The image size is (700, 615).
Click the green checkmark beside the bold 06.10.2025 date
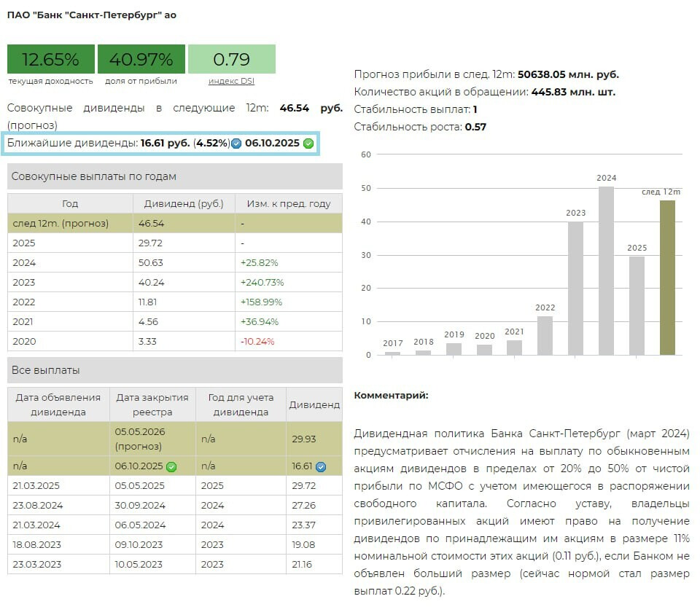click(x=308, y=144)
